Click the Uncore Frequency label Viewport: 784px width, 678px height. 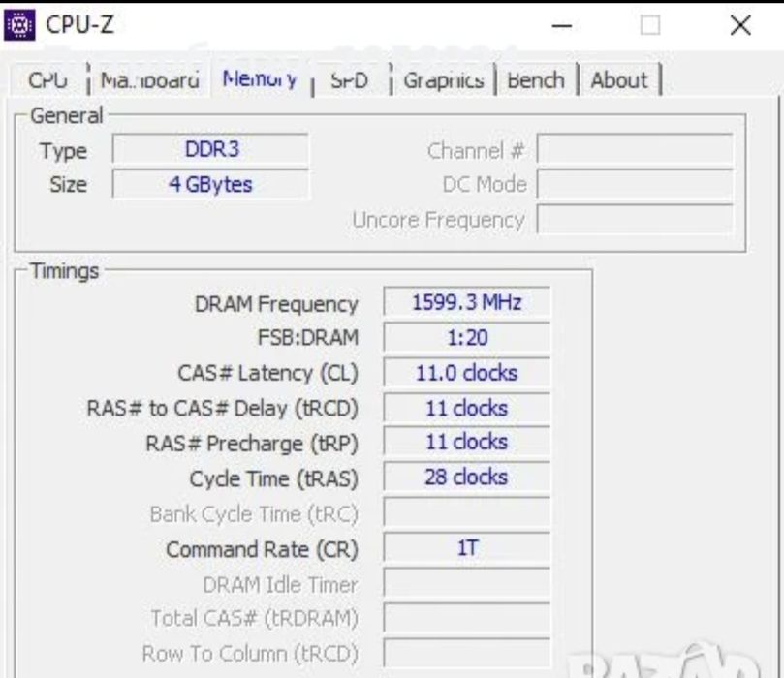coord(438,220)
